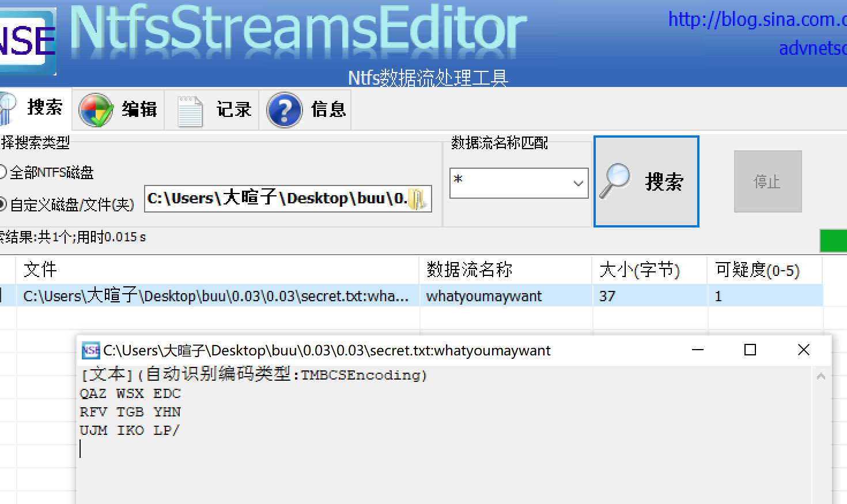The image size is (847, 504).
Task: Sort by the 文件 column header
Action: 218,270
